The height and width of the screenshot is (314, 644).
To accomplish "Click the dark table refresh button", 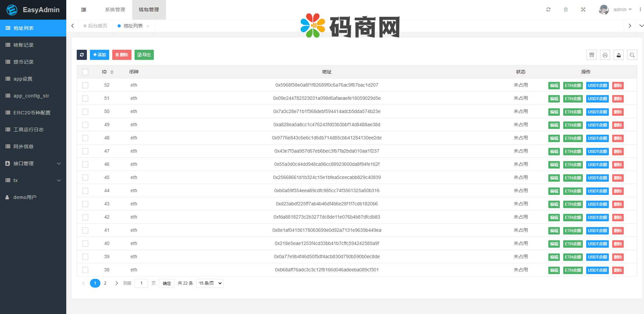I will tap(82, 55).
